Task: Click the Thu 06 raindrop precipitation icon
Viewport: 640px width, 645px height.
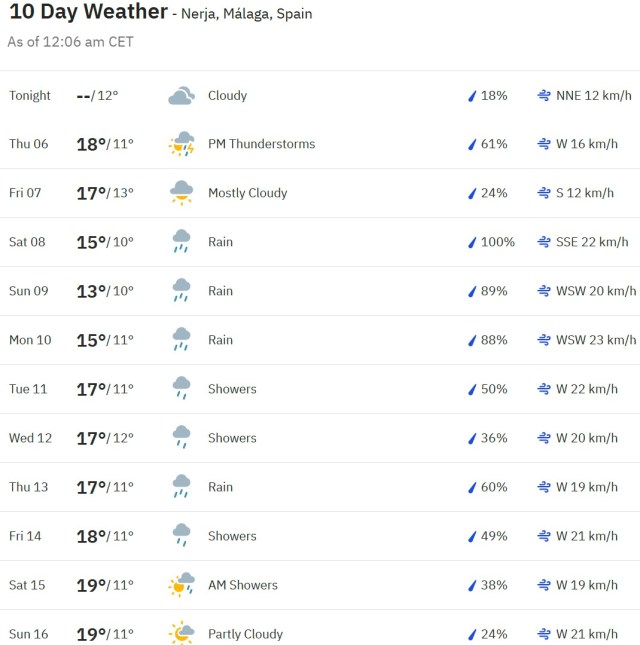Action: click(x=472, y=144)
